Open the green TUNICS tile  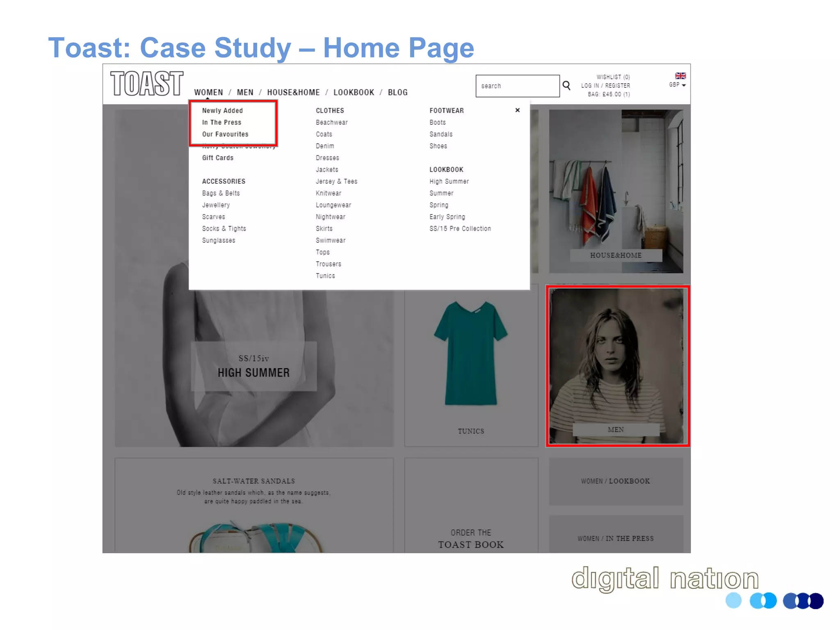point(471,368)
